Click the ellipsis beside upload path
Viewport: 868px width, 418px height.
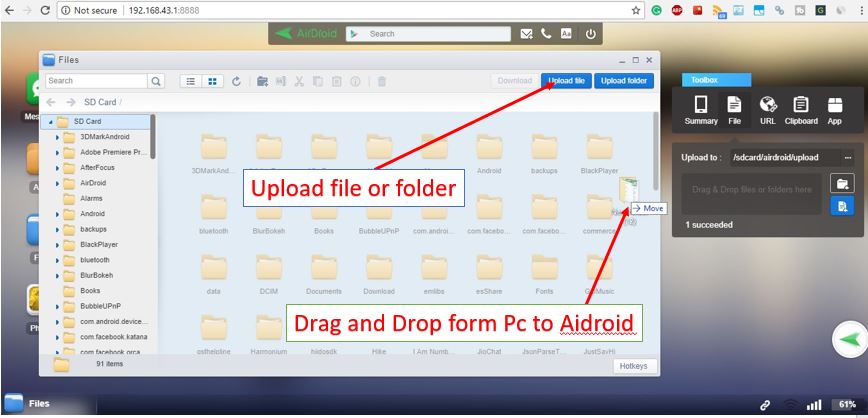click(848, 158)
